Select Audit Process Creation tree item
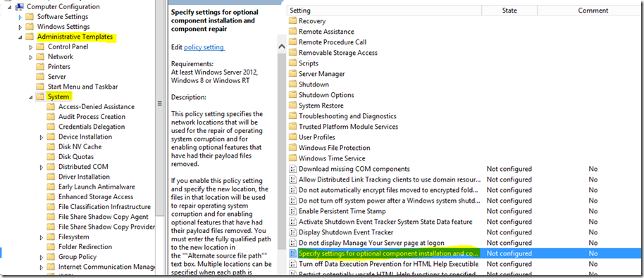The width and height of the screenshot is (644, 278). [92, 116]
